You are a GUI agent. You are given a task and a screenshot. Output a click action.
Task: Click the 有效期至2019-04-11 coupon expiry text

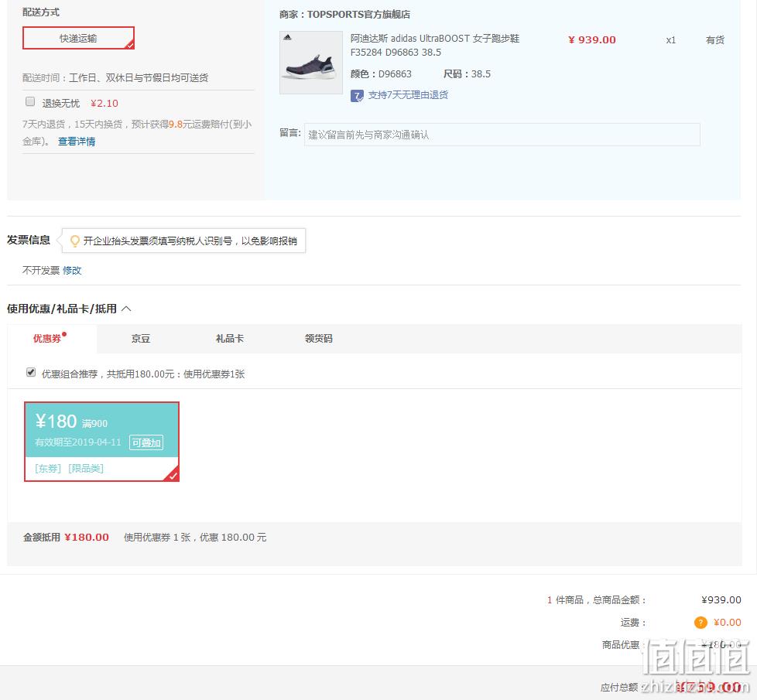[x=77, y=442]
